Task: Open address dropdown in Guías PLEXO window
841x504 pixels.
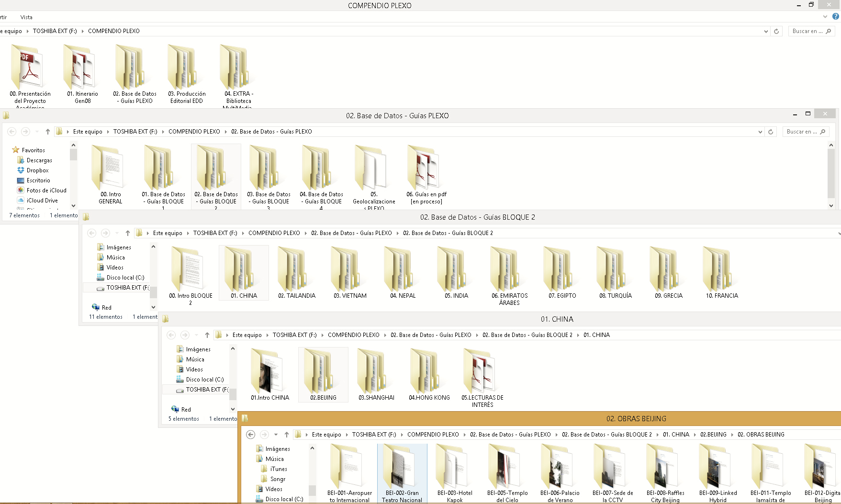Action: coord(760,132)
